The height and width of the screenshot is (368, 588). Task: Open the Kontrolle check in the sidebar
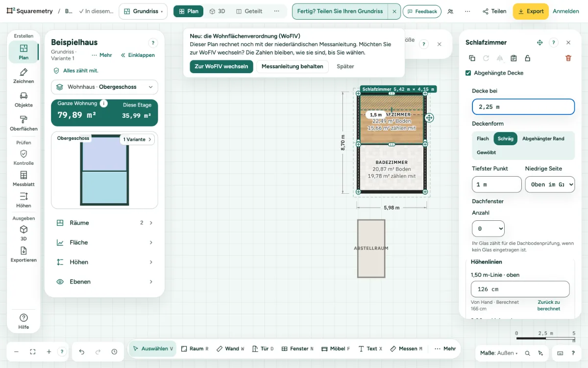point(24,158)
